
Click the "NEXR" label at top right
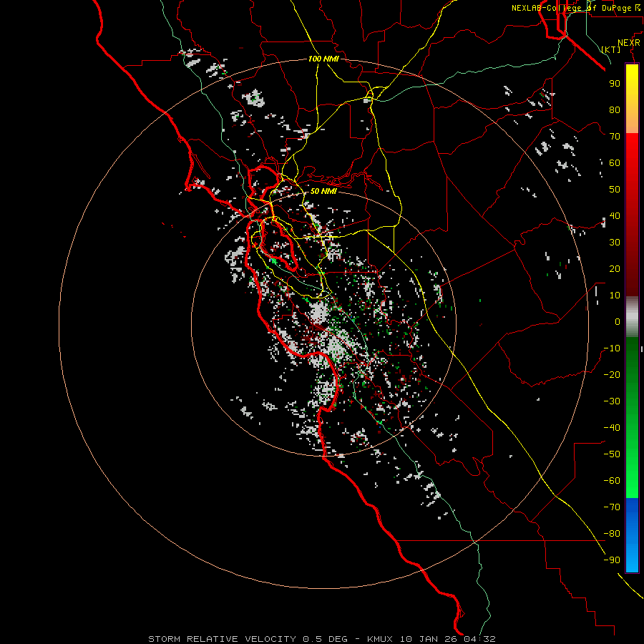pyautogui.click(x=629, y=42)
